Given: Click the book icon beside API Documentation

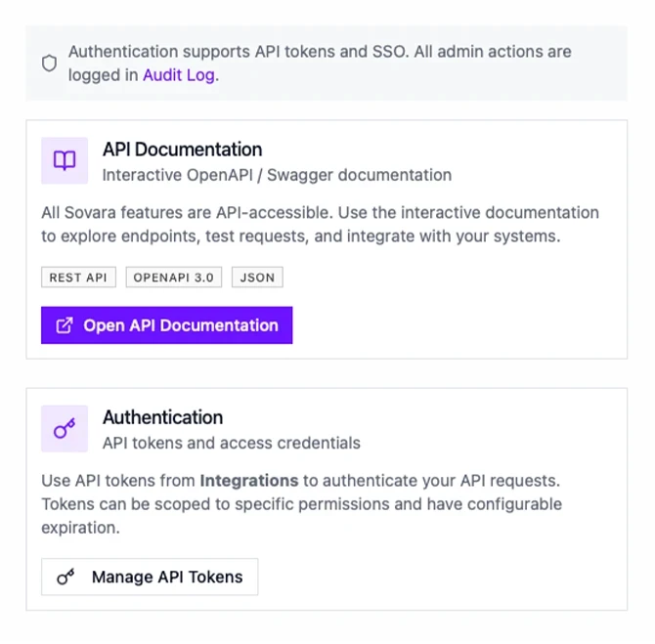Looking at the screenshot, I should click(x=65, y=161).
